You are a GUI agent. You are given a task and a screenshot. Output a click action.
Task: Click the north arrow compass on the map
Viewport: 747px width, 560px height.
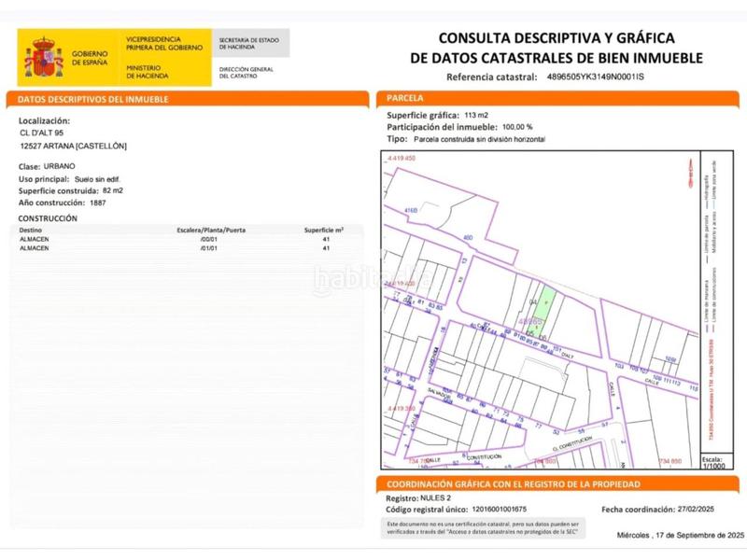(691, 173)
